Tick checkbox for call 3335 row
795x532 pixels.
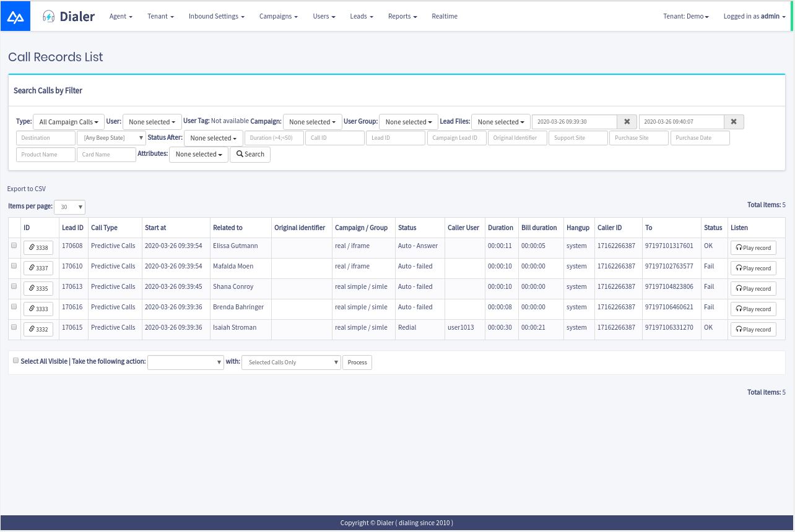click(x=14, y=286)
